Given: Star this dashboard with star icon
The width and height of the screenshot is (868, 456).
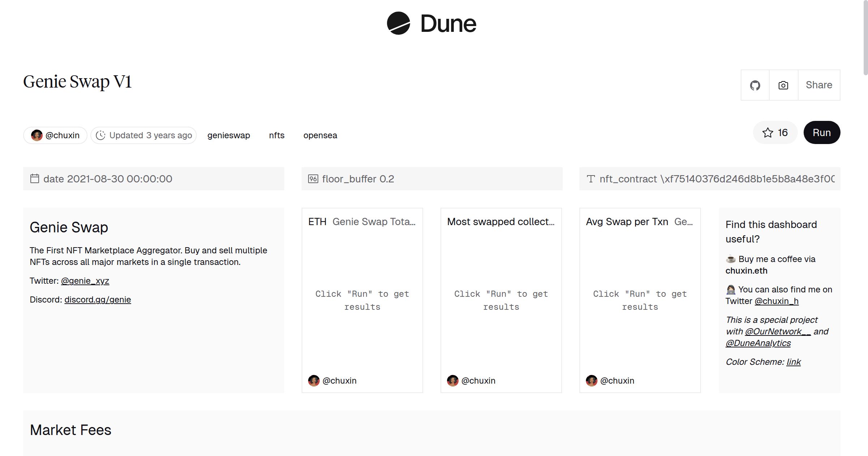Looking at the screenshot, I should point(767,133).
